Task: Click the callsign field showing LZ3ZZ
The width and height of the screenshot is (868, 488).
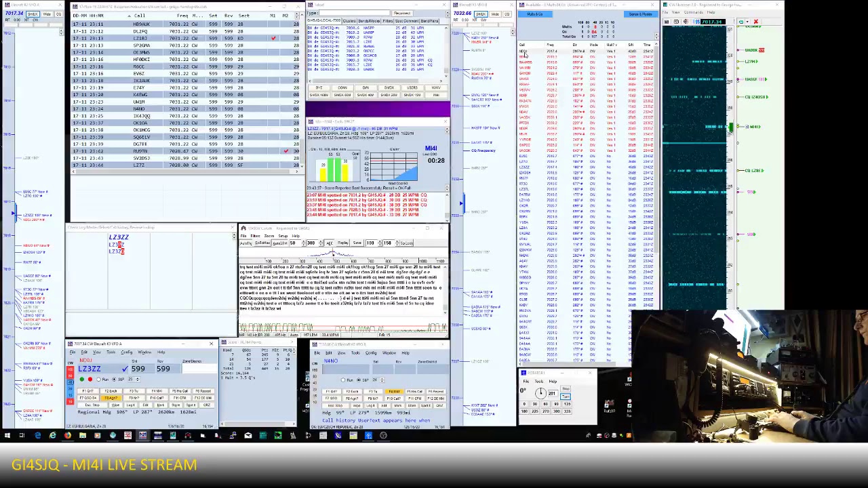Action: coord(103,369)
